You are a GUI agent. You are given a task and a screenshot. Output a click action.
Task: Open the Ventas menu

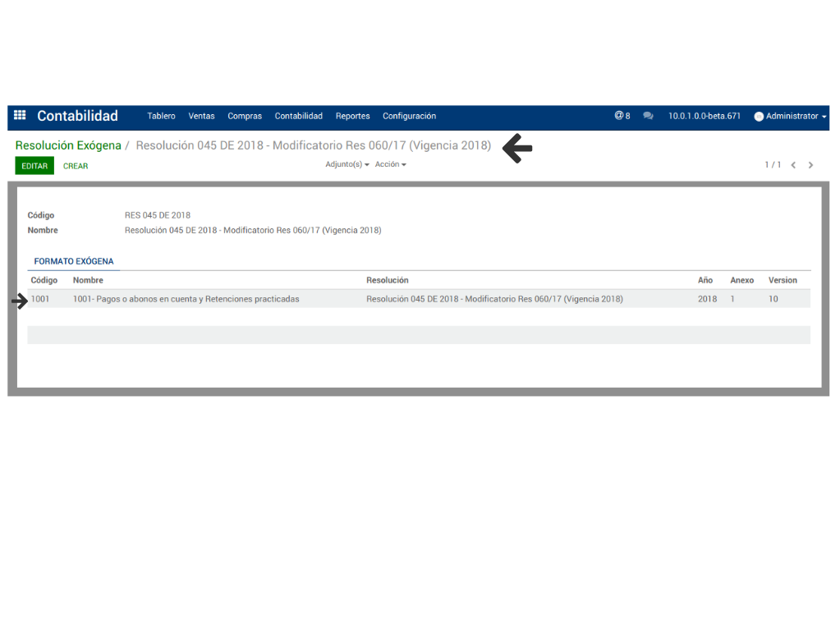point(201,116)
